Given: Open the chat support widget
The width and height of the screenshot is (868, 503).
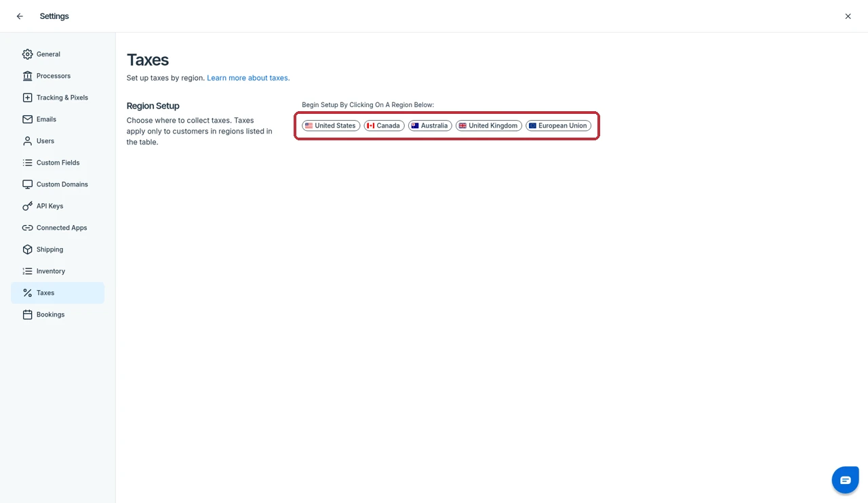Looking at the screenshot, I should [845, 480].
